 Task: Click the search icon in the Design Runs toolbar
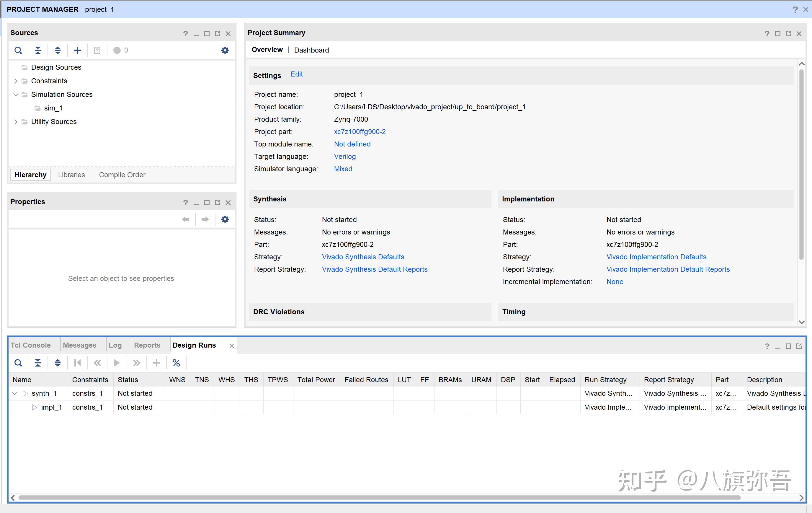[18, 363]
